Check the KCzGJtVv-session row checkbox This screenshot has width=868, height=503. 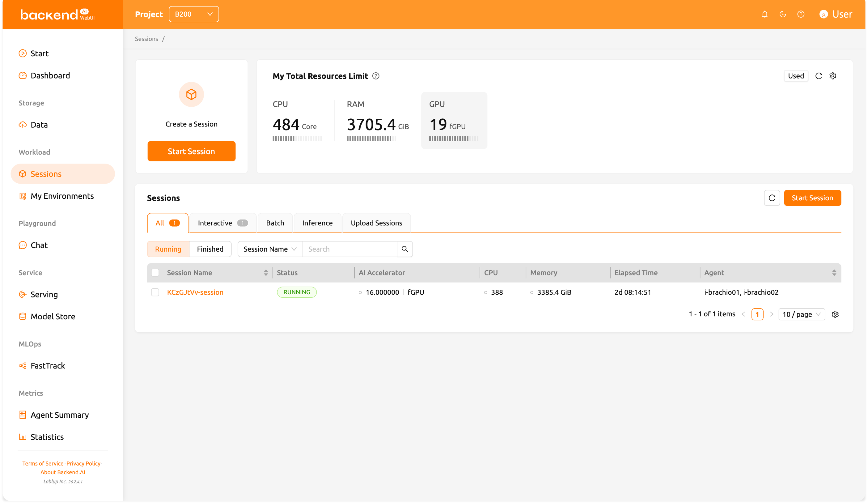point(155,292)
